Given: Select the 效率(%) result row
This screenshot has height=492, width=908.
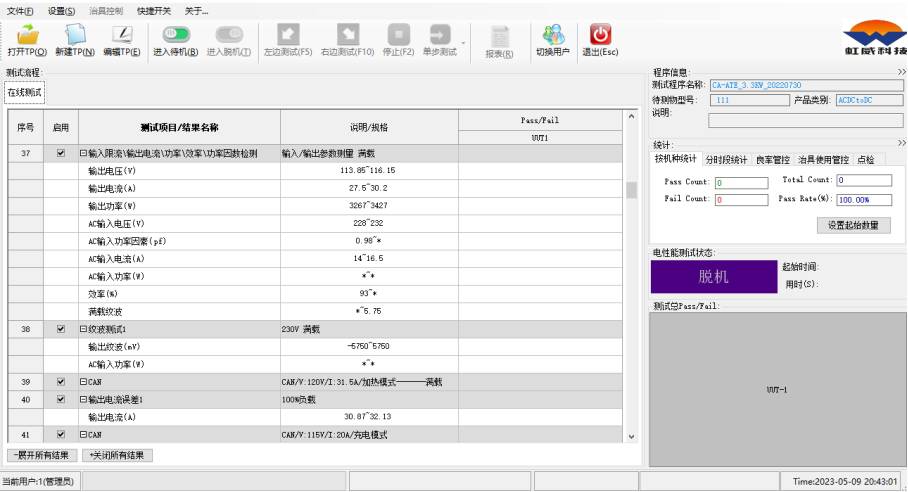Looking at the screenshot, I should coord(316,293).
